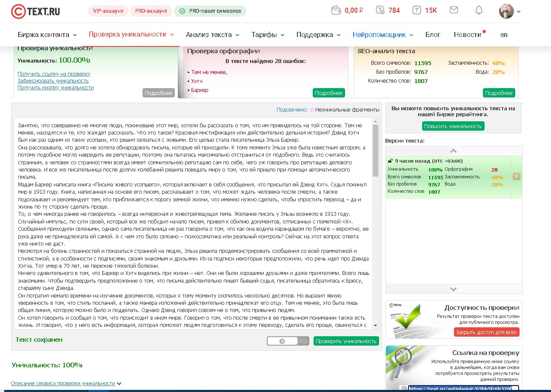Click Закрыть доступ для всех button
The width and height of the screenshot is (551, 392).
(487, 332)
